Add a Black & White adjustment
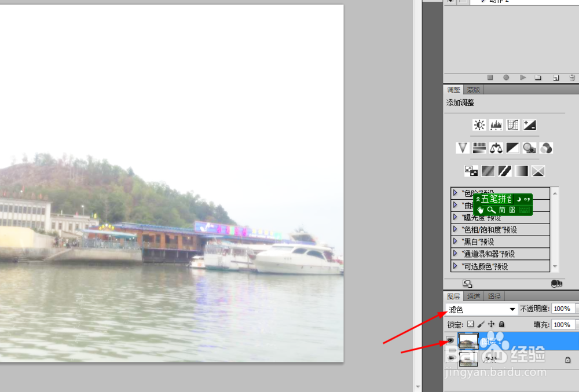This screenshot has width=579, height=392. [512, 148]
